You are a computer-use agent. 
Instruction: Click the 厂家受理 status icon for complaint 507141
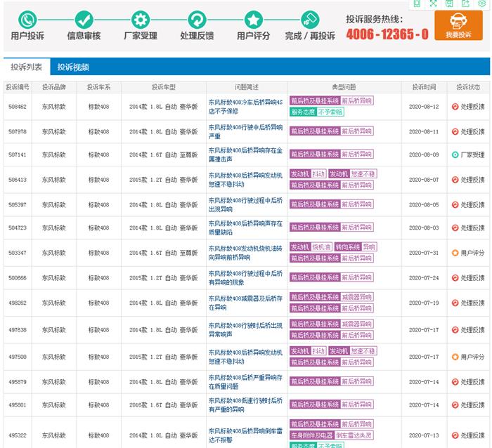point(455,154)
